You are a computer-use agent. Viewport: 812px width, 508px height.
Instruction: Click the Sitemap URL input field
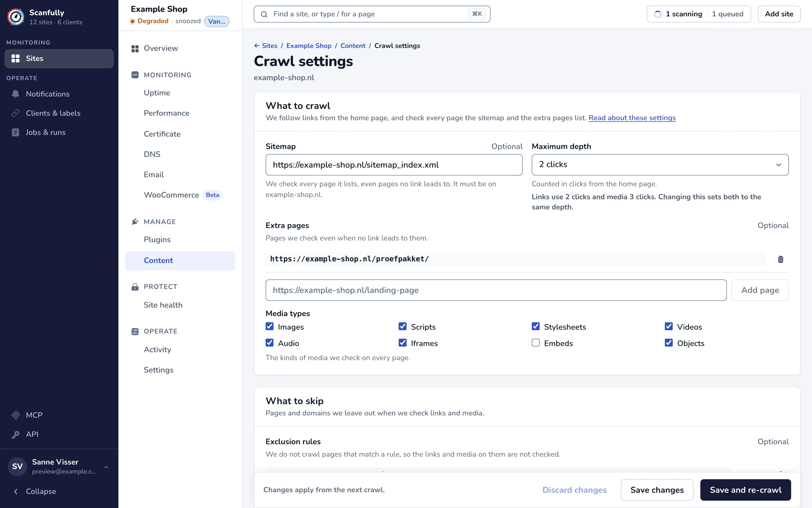pos(394,165)
